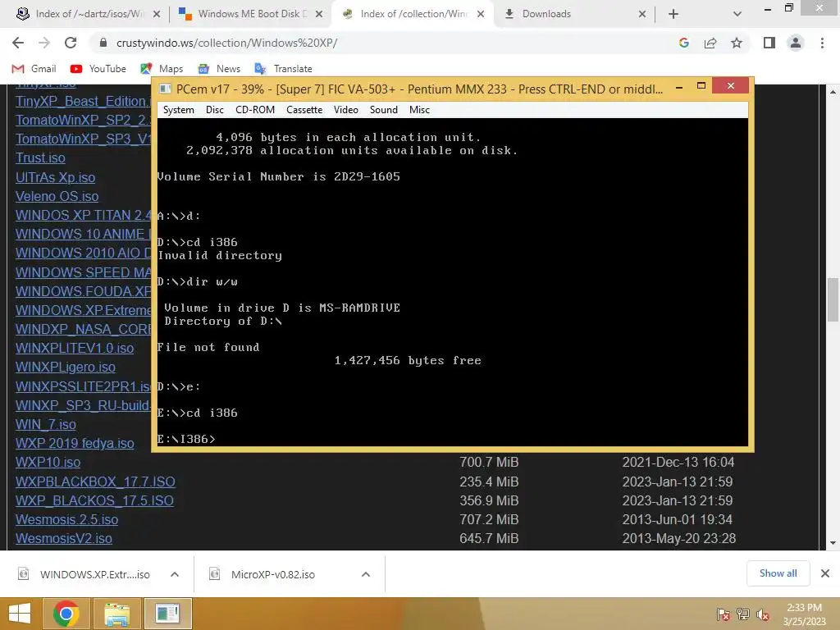Open the Chrome profile avatar

pyautogui.click(x=796, y=43)
